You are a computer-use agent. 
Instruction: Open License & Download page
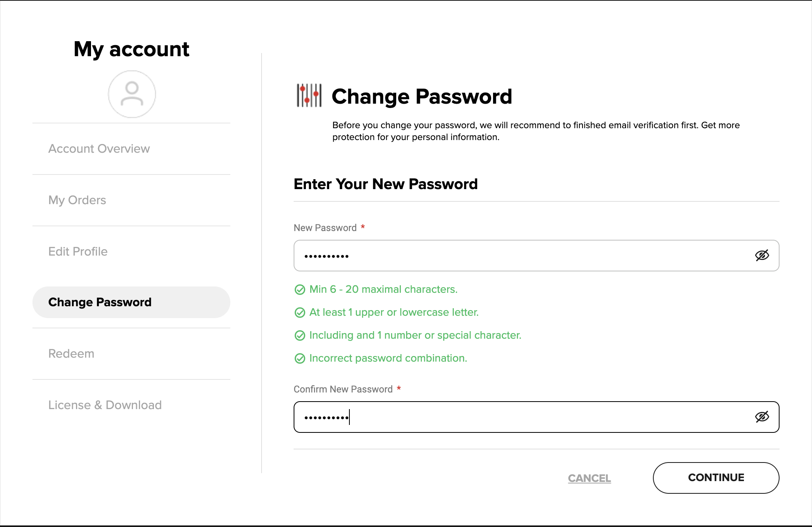[x=105, y=405]
